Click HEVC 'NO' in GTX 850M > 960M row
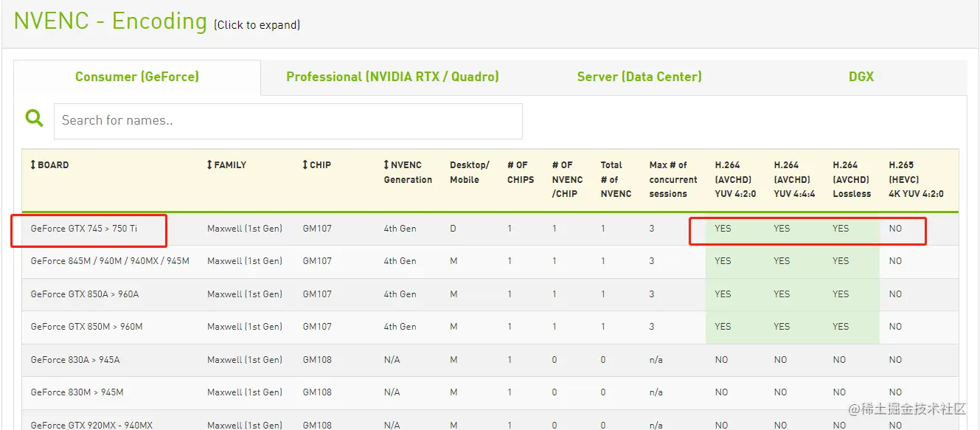This screenshot has width=980, height=430. pos(895,327)
